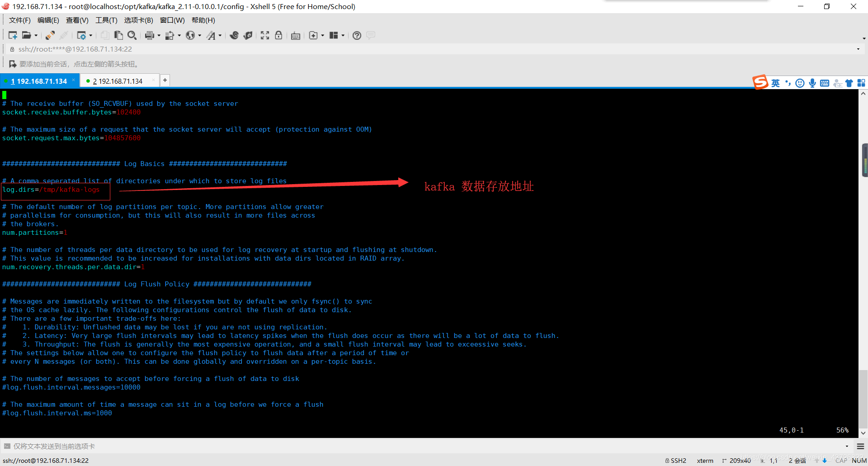Toggle the 英 input language mode
The width and height of the screenshot is (868, 466).
(775, 83)
